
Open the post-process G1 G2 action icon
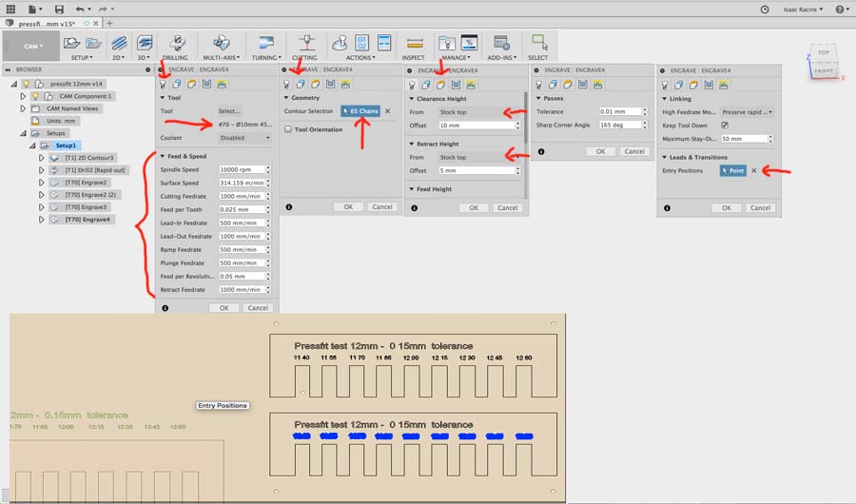pyautogui.click(x=362, y=43)
